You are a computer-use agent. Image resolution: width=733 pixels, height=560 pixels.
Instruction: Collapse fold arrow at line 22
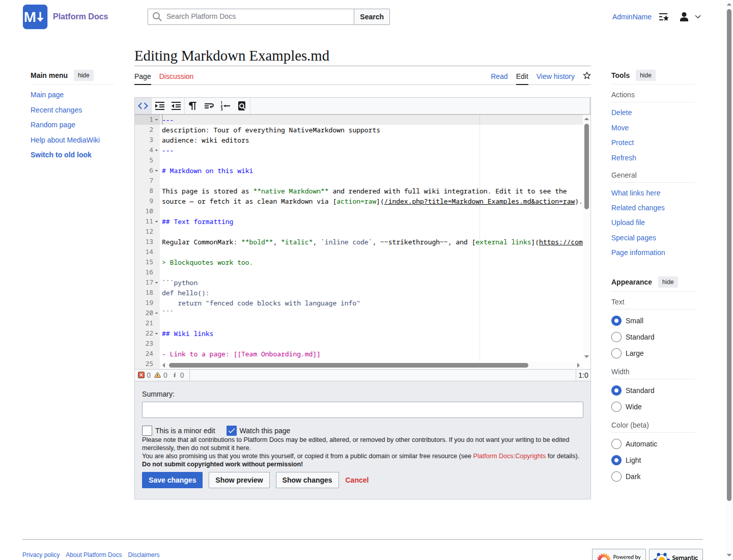coord(157,333)
